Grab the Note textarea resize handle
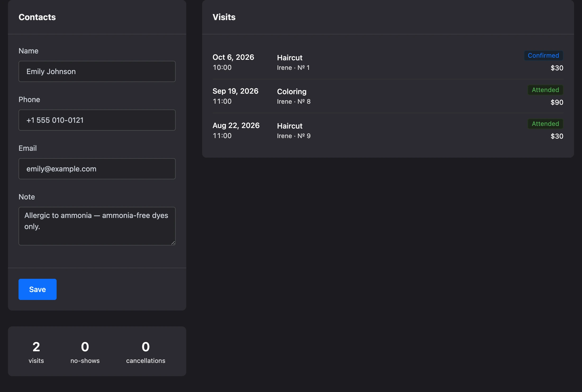 173,243
